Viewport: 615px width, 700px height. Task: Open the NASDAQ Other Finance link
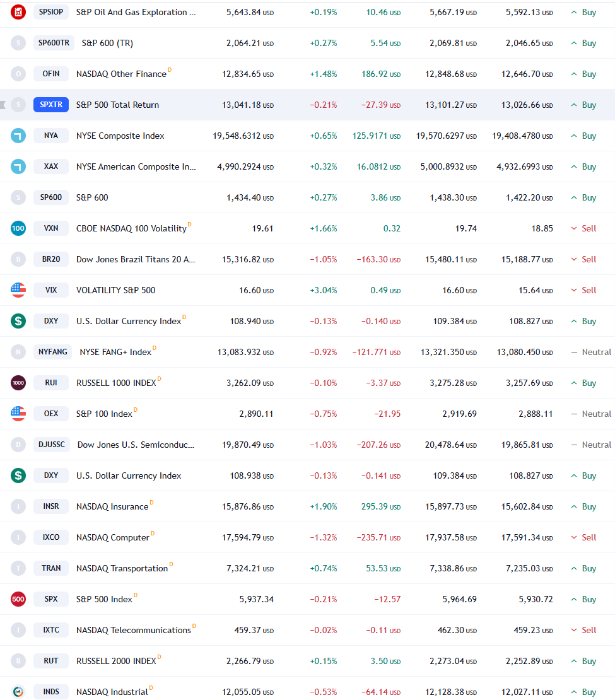[122, 74]
